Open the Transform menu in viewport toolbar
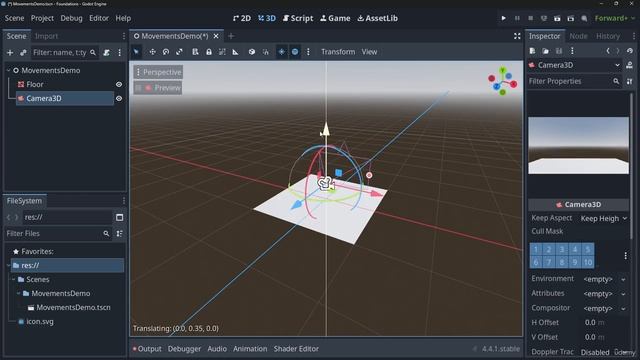 coord(338,52)
